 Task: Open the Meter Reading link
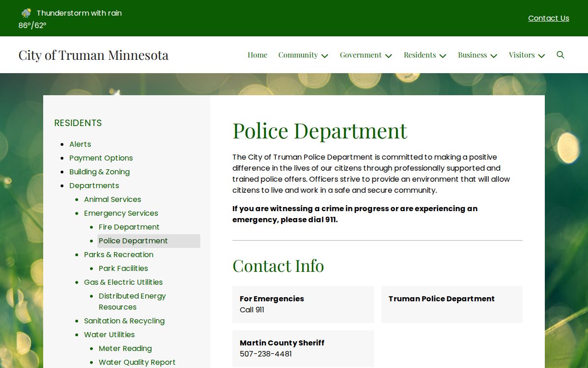coord(125,348)
